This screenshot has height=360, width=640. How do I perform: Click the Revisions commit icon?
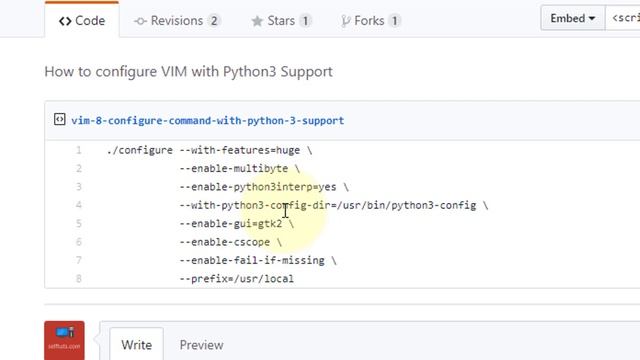140,21
